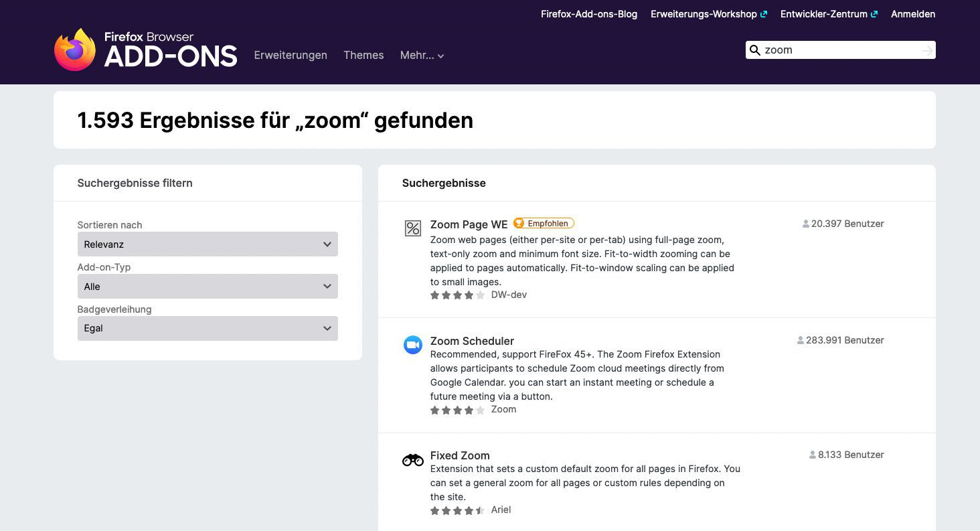Open the Add-on-Typ dropdown
The image size is (980, 531).
click(208, 287)
